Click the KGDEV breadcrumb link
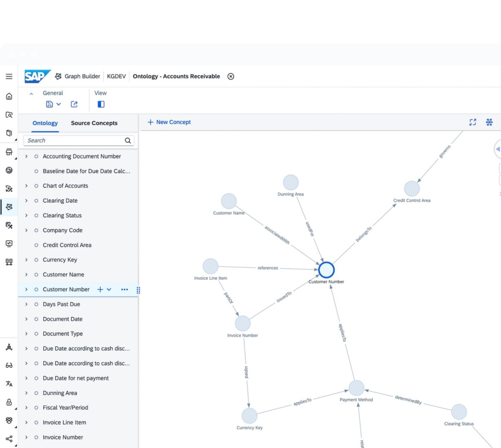Viewport: 501px width, 448px height. (116, 77)
